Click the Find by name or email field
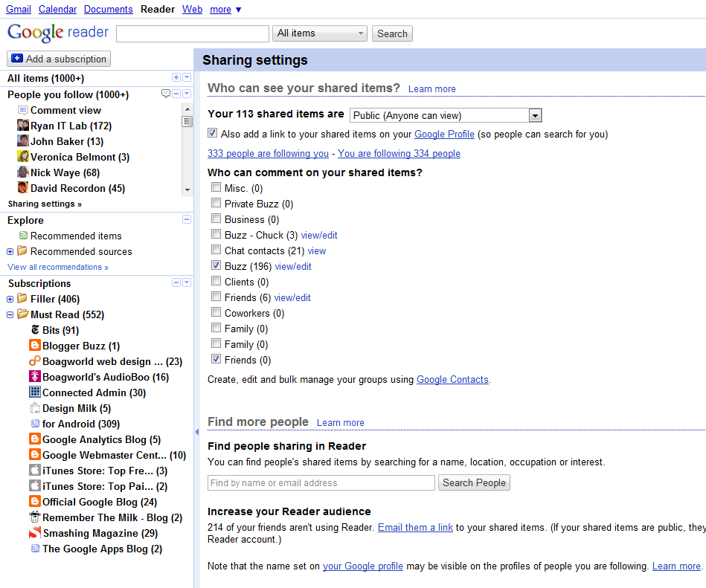Viewport: 706px width, 588px height. (321, 483)
